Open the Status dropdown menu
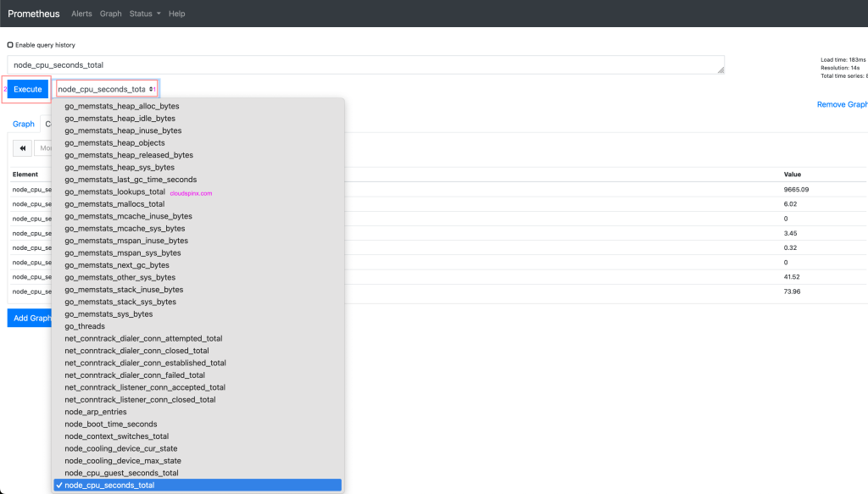Image resolution: width=868 pixels, height=494 pixels. 145,14
